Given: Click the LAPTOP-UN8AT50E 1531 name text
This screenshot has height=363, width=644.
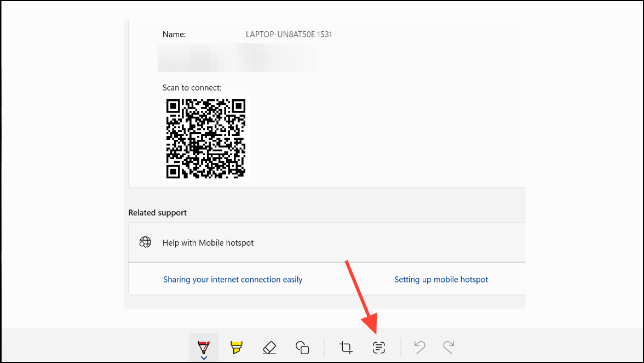Looking at the screenshot, I should point(289,35).
